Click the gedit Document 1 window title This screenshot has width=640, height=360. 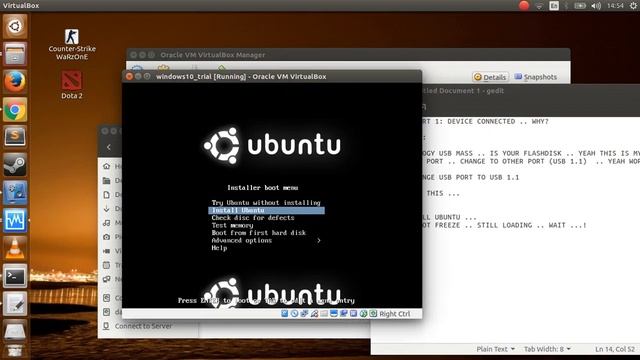[x=463, y=91]
